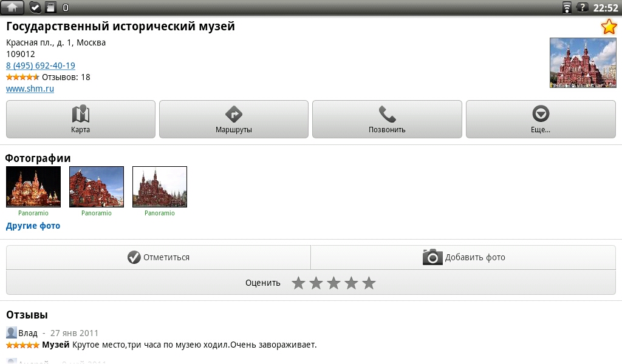The width and height of the screenshot is (622, 364).
Task: Tap the Wi-Fi signal icon
Action: pyautogui.click(x=567, y=7)
